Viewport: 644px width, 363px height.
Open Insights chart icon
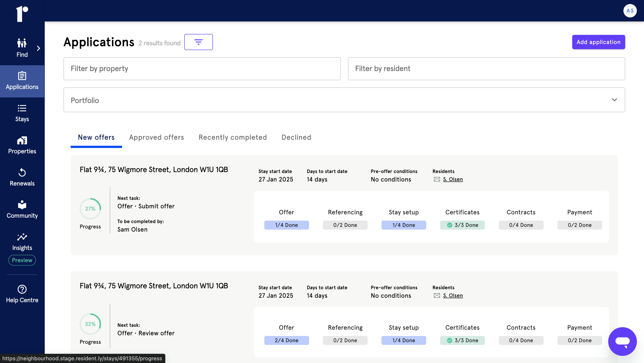22,237
